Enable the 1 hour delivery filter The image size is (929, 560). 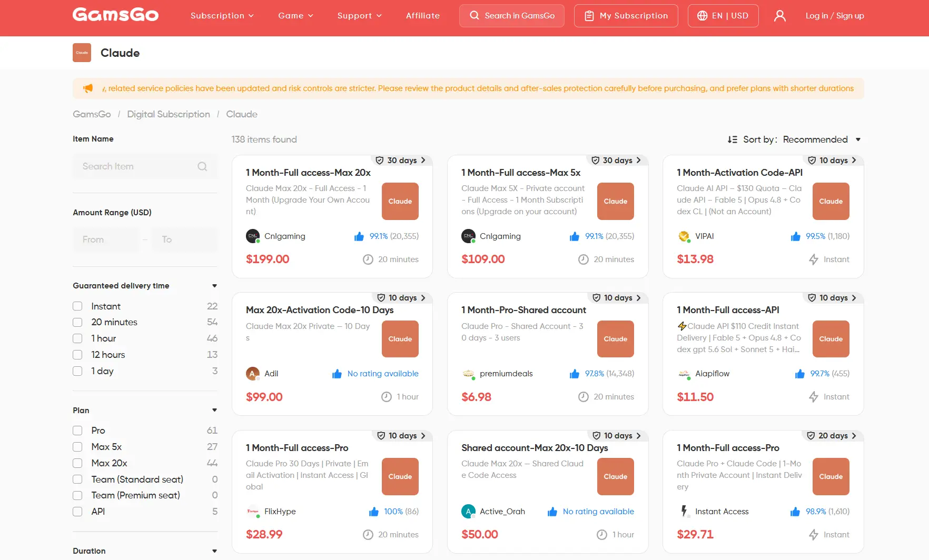coord(77,338)
